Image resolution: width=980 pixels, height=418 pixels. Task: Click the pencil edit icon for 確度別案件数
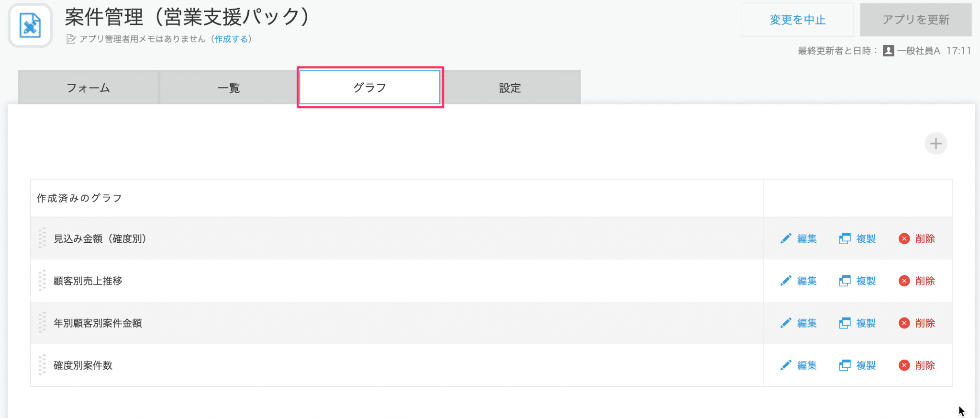point(786,365)
